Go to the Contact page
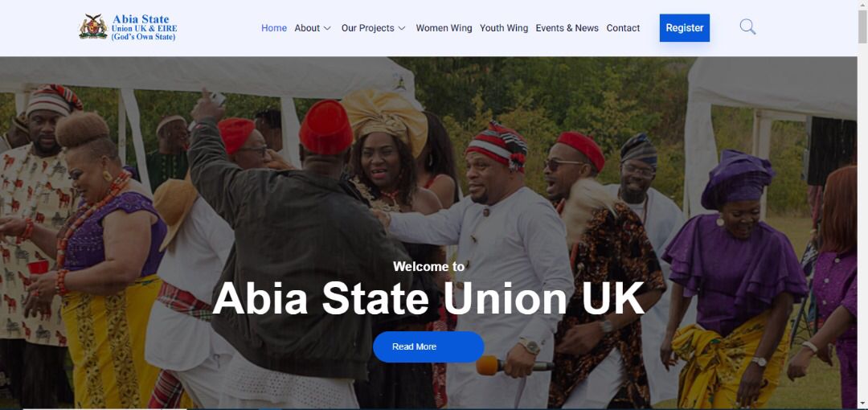Image resolution: width=868 pixels, height=410 pixels. point(623,27)
